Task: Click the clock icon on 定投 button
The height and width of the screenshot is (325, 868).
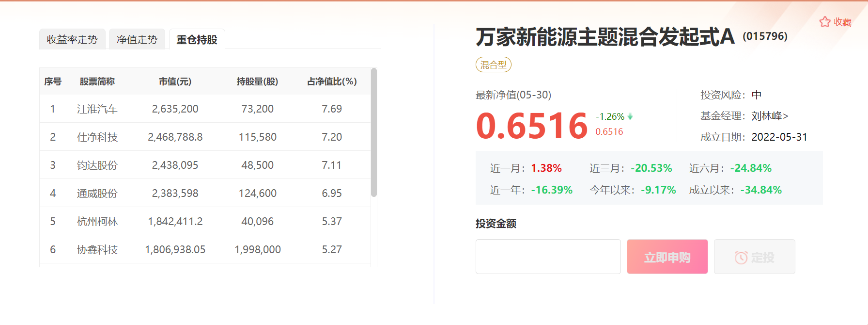Action: click(741, 257)
